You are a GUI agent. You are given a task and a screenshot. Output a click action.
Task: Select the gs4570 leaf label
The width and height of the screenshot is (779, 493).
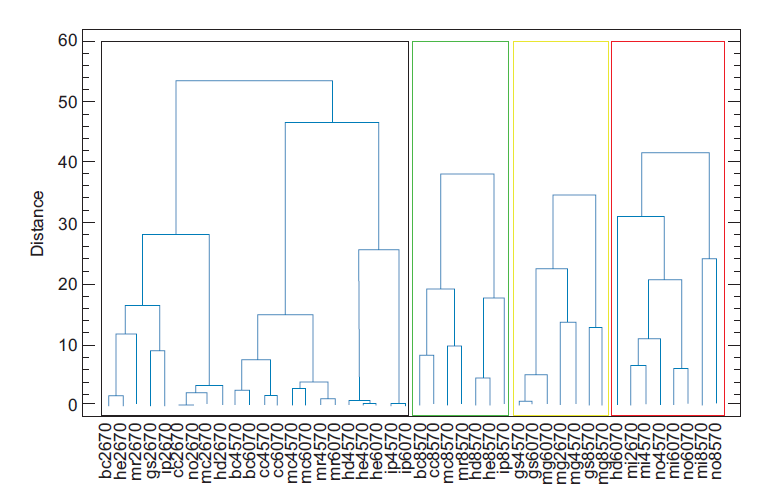coord(518,450)
